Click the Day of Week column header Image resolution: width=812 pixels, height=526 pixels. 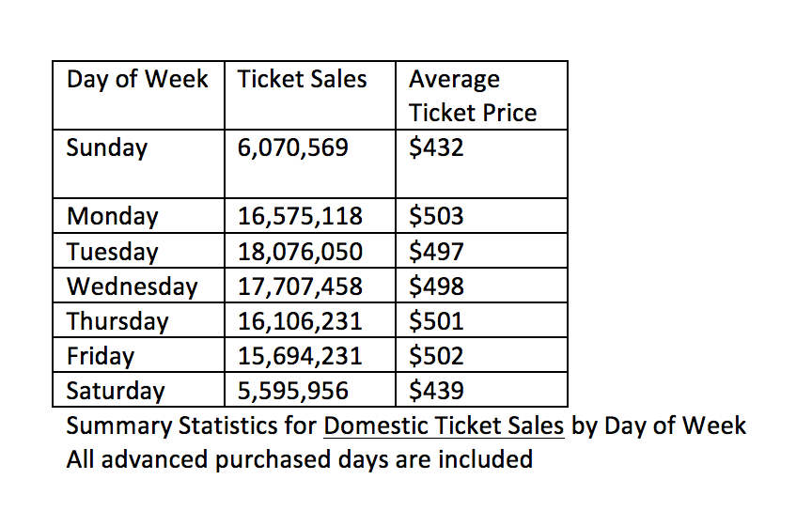tap(137, 80)
